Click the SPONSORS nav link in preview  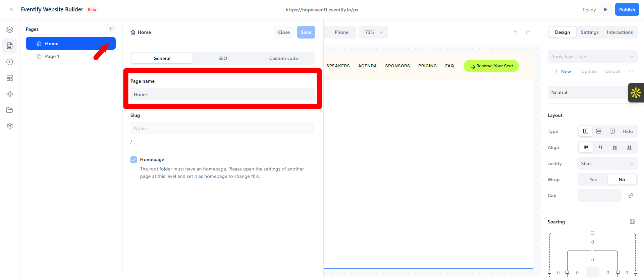coord(397,66)
